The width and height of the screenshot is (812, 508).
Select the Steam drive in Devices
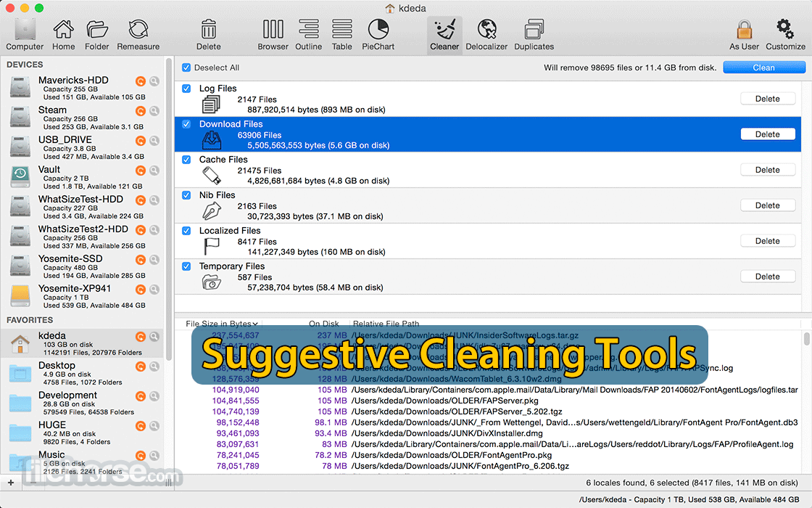(x=82, y=118)
